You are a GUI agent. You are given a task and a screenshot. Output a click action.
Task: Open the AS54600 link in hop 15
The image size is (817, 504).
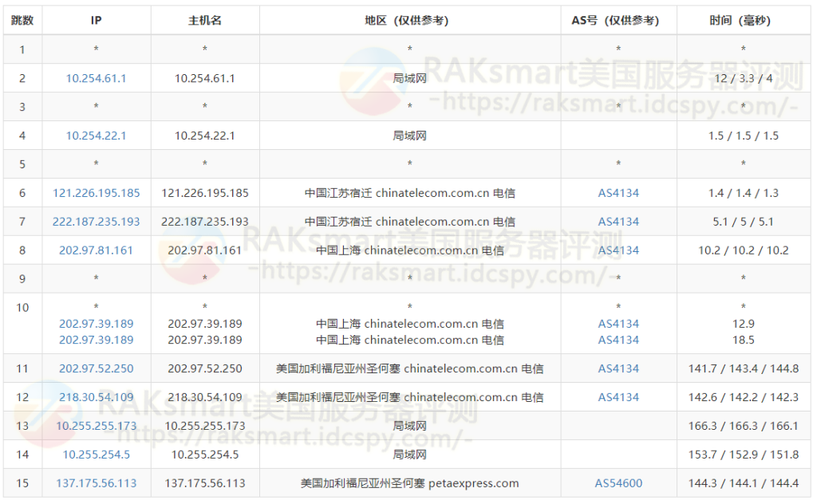(x=618, y=482)
